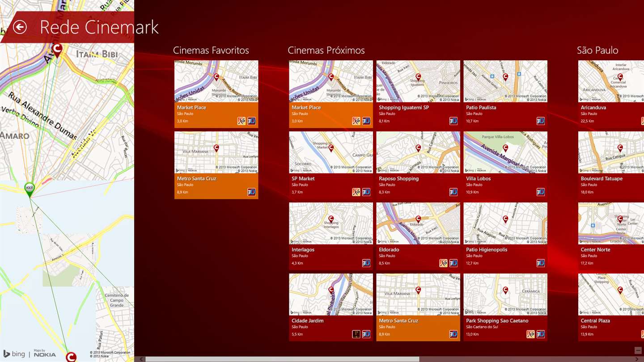Click '22,5 Km' distance on Aricanduva tile
This screenshot has width=644, height=362.
[x=587, y=121]
